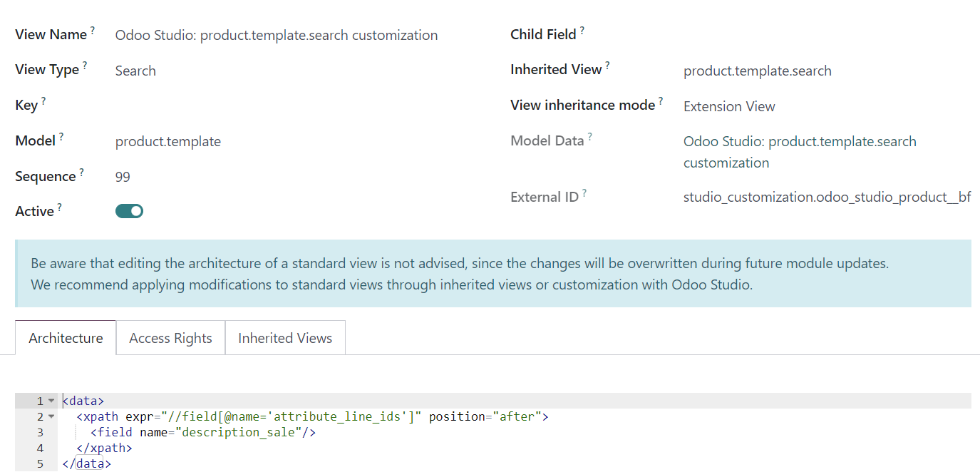The height and width of the screenshot is (472, 980).
Task: Place cursor on the description_sale field line
Action: 203,432
